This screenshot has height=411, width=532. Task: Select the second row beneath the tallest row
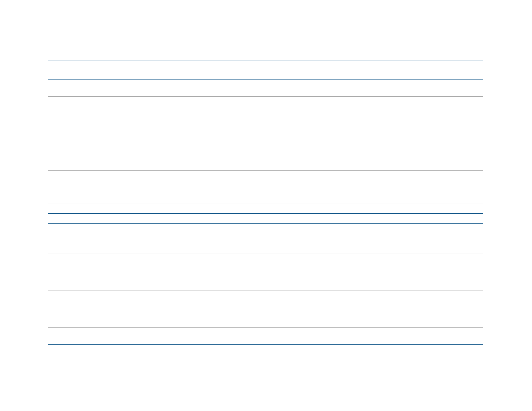(x=265, y=195)
